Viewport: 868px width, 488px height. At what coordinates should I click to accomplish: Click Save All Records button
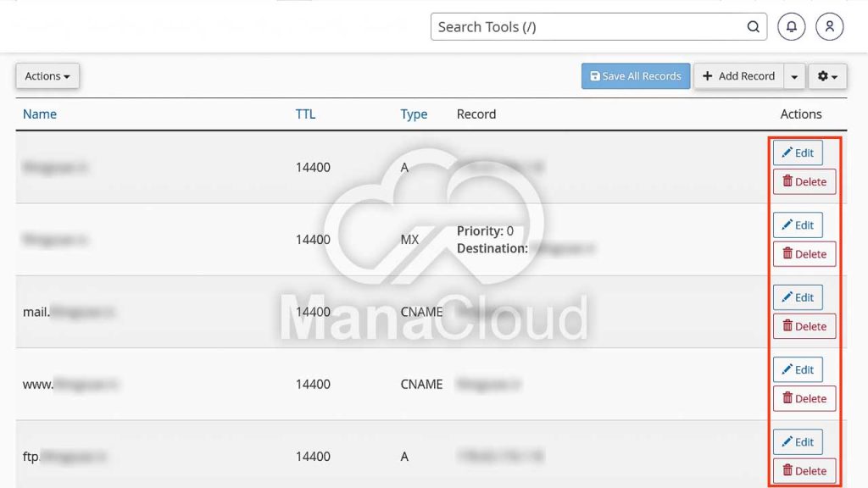[635, 76]
